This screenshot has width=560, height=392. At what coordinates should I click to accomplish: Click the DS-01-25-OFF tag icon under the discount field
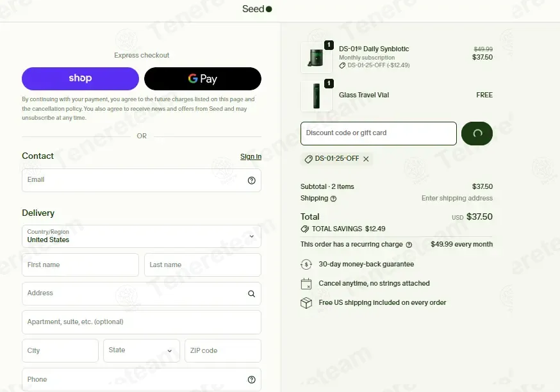pos(308,159)
